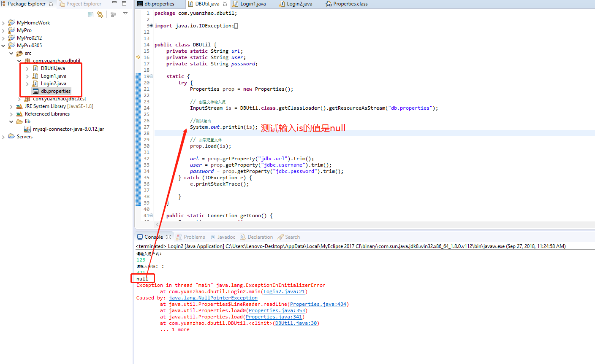Click JRE System Library icon
The height and width of the screenshot is (364, 595).
pyautogui.click(x=19, y=106)
